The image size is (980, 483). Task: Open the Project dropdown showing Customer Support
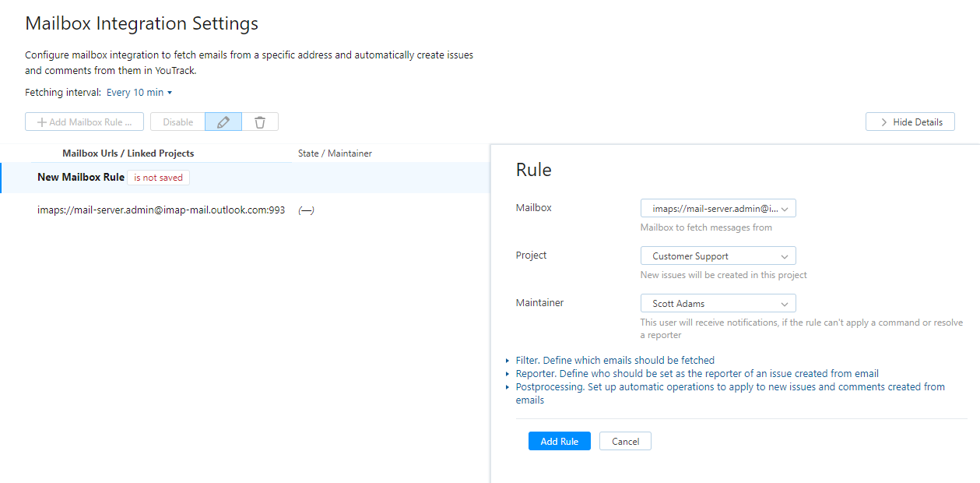tap(718, 256)
